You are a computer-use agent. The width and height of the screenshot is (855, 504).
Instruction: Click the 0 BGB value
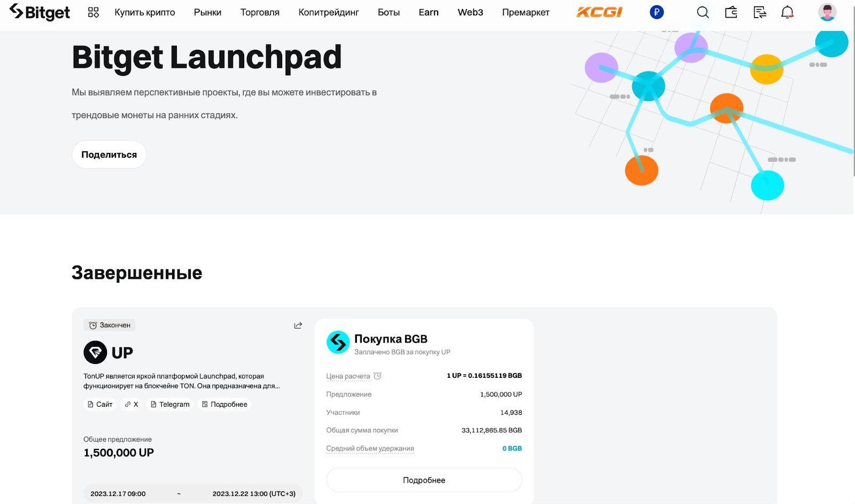(512, 448)
